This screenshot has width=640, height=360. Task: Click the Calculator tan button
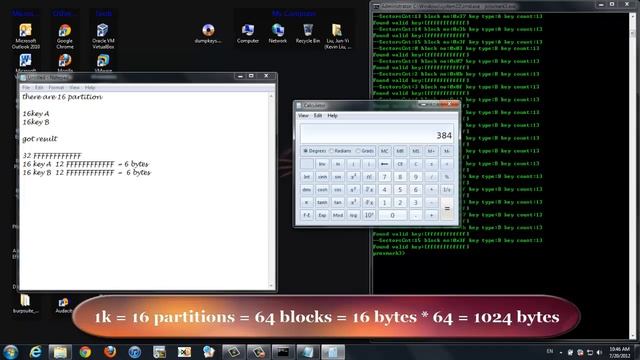pos(338,202)
